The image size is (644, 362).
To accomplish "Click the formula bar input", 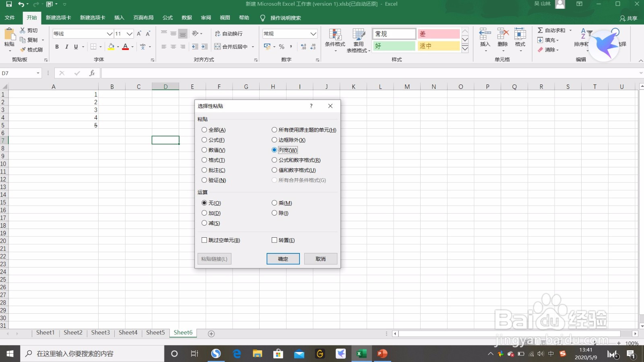I will tap(369, 73).
